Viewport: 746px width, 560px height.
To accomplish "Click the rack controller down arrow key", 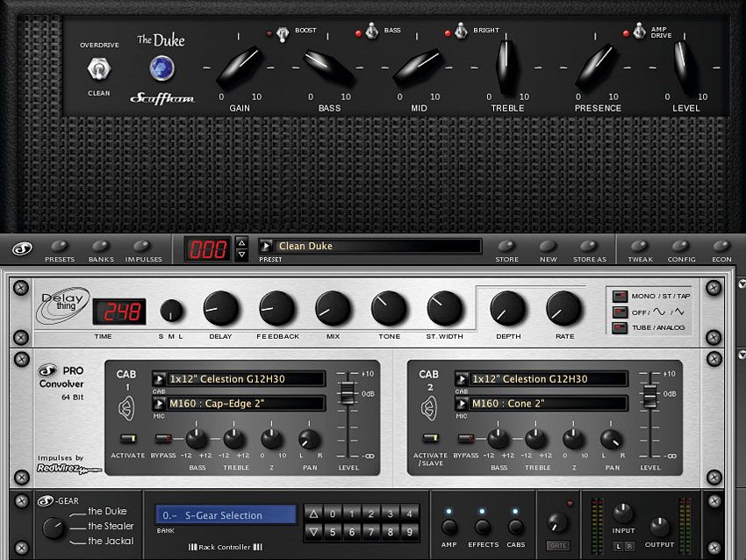I will click(x=313, y=532).
